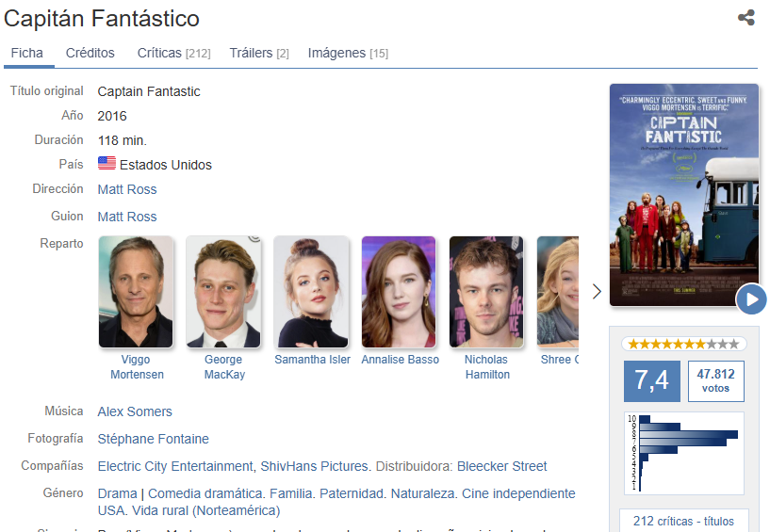770x532 pixels.
Task: Expand cast list with right arrow
Action: [x=596, y=291]
